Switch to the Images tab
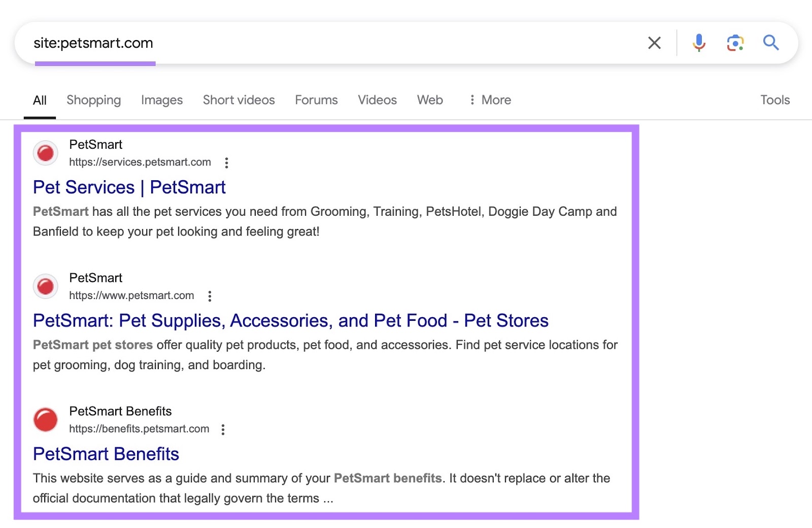The width and height of the screenshot is (812, 528). tap(161, 100)
